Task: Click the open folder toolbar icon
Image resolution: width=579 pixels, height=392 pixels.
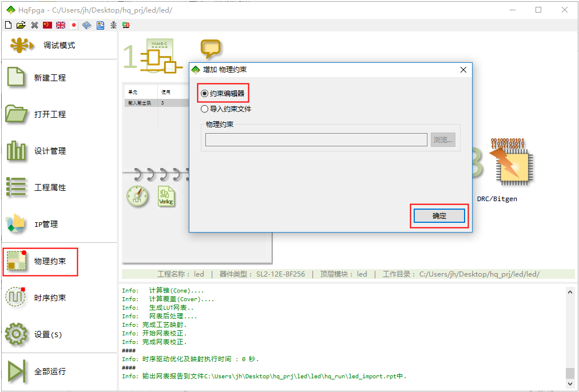Action: pyautogui.click(x=21, y=25)
